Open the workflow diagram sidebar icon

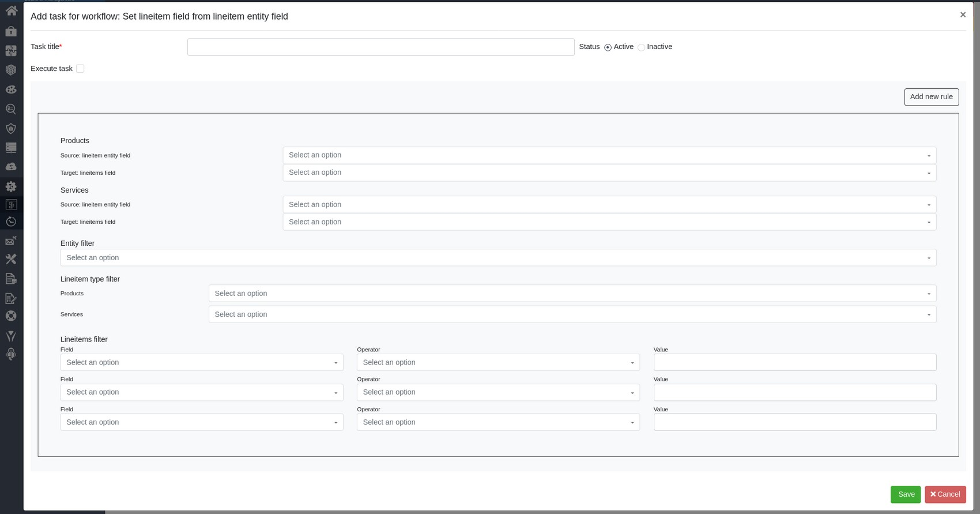(x=11, y=204)
